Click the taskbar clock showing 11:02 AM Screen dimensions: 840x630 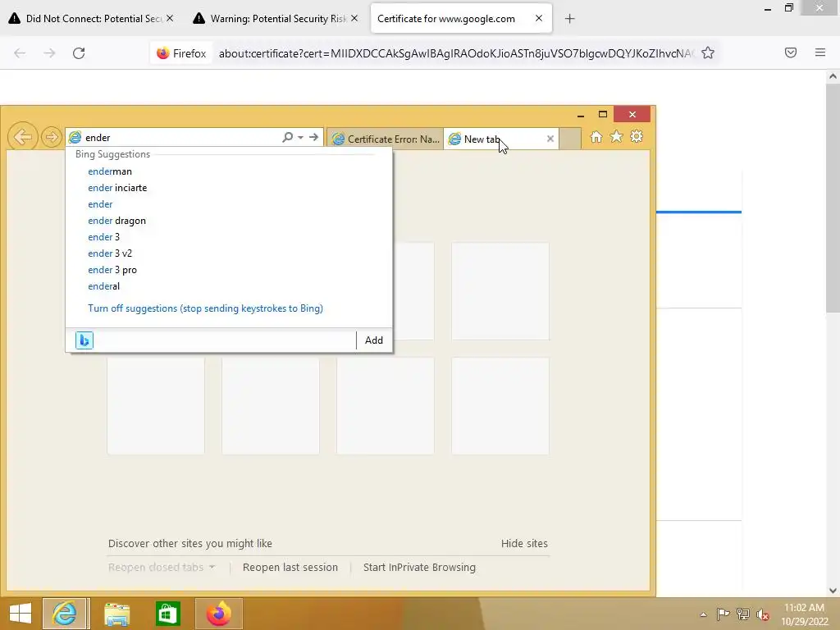coord(805,614)
